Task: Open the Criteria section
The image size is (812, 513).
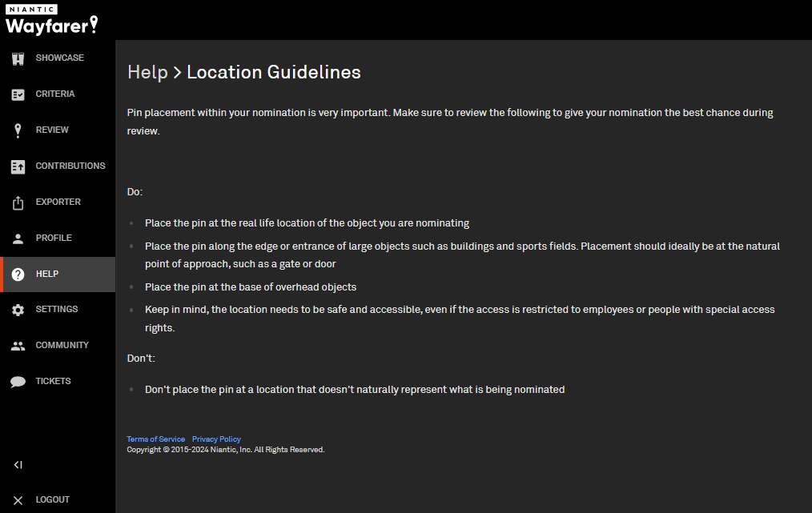Action: pos(55,94)
